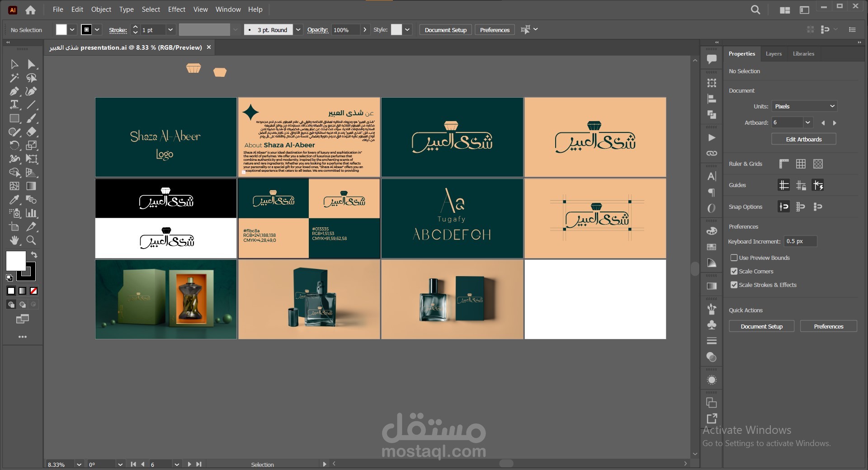Open the rotation angle dropdown
Screen dimensions: 868x470
coord(120,464)
